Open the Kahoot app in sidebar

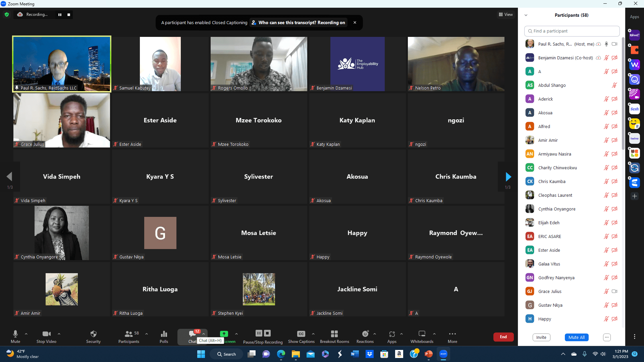point(634,35)
